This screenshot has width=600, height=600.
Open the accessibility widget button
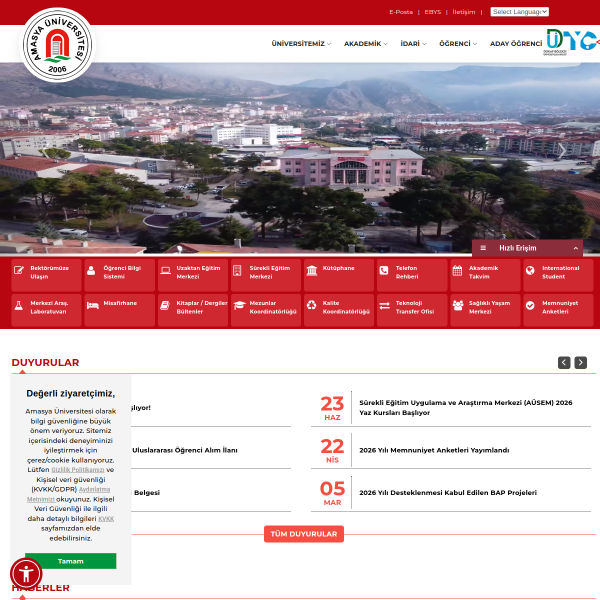(x=26, y=573)
